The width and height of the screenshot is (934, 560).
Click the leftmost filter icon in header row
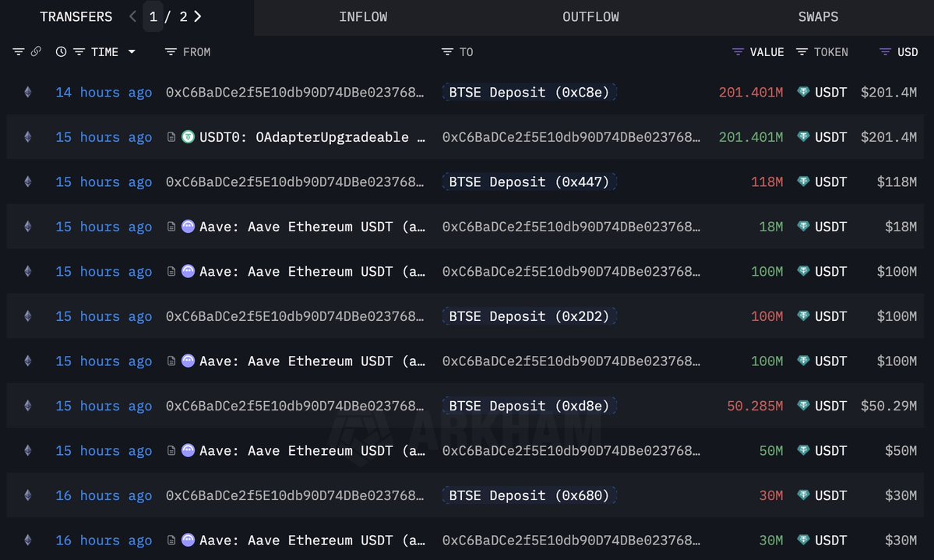(19, 52)
